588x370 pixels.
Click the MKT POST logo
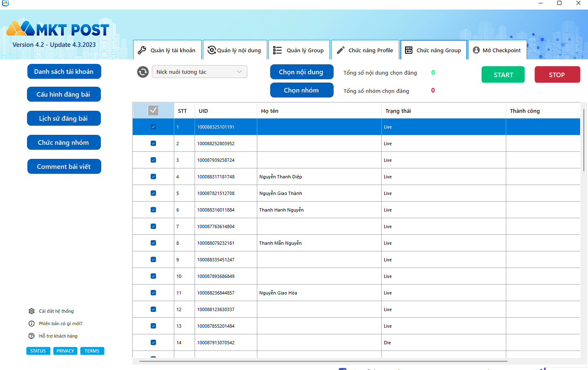[x=58, y=29]
